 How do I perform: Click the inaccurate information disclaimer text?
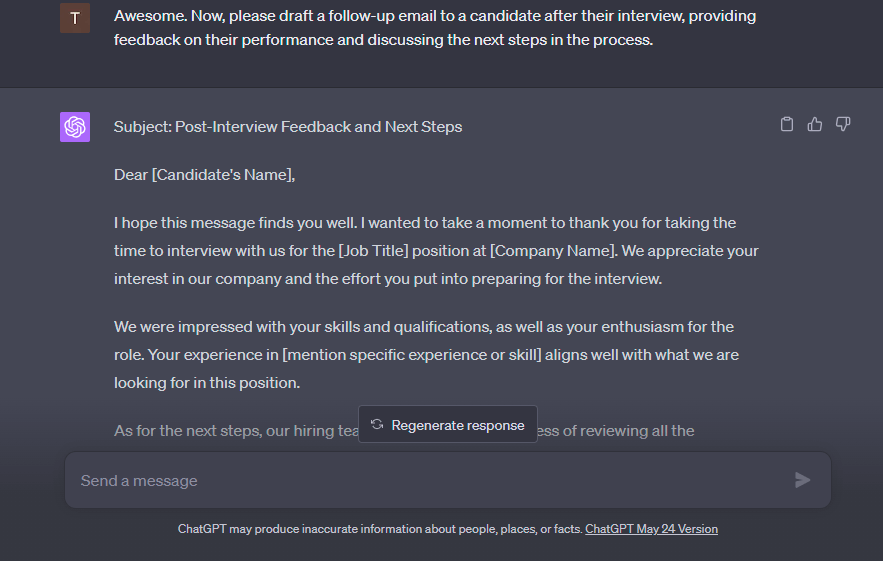380,529
